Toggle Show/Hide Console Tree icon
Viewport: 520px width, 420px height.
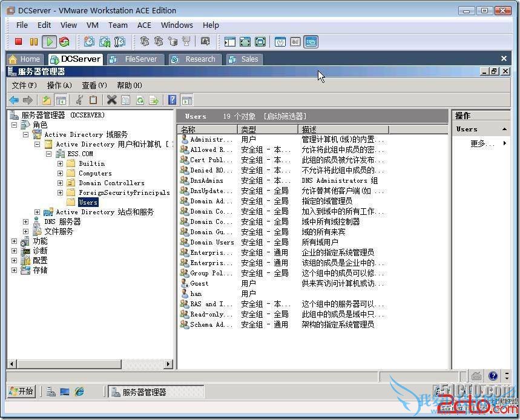61,100
